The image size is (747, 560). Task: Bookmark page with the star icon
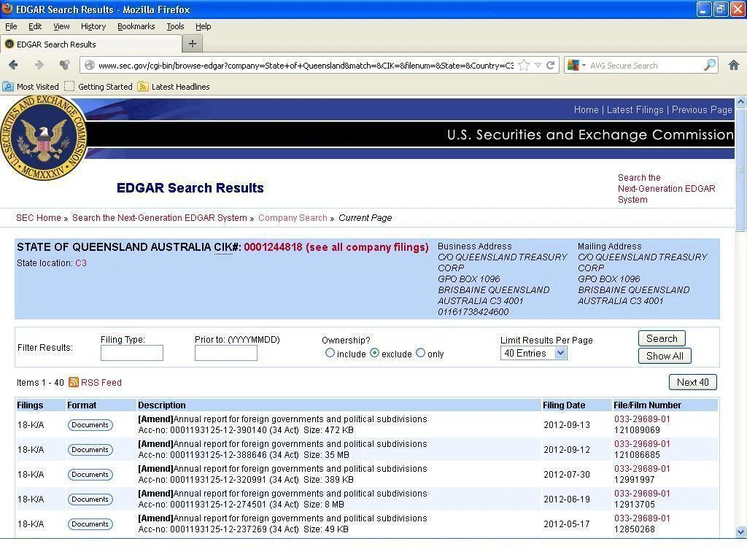pyautogui.click(x=524, y=65)
